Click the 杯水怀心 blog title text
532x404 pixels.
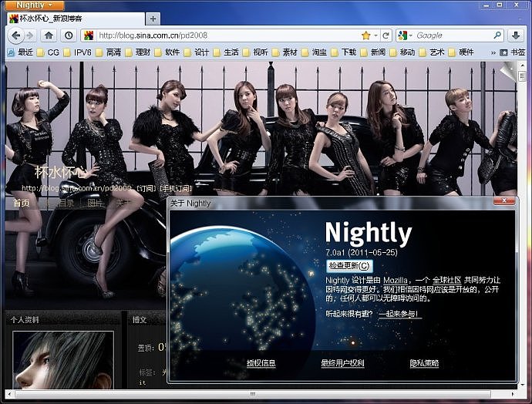pyautogui.click(x=61, y=173)
